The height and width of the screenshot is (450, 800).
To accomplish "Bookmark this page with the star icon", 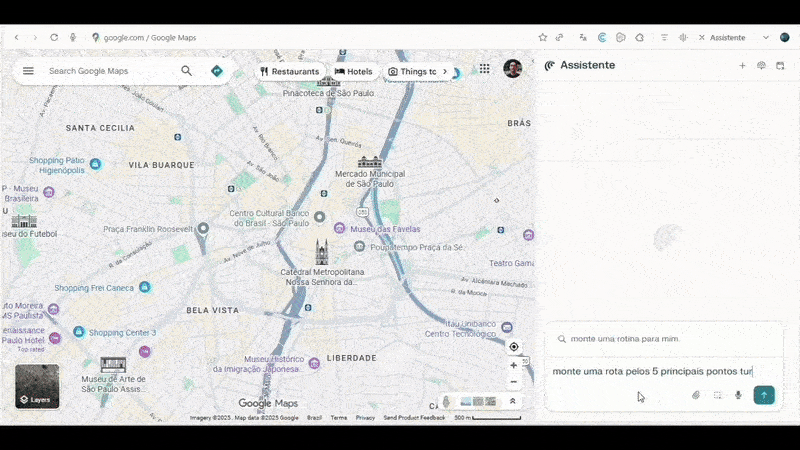I will coord(543,37).
